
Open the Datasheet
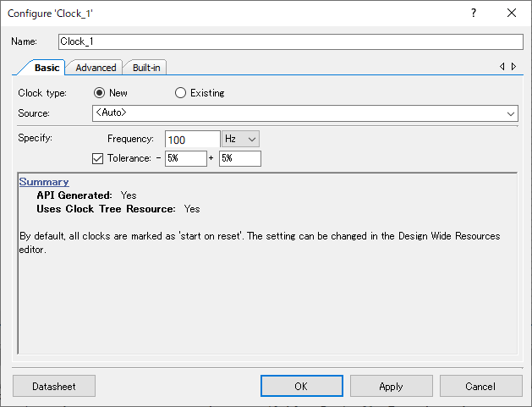coord(54,386)
